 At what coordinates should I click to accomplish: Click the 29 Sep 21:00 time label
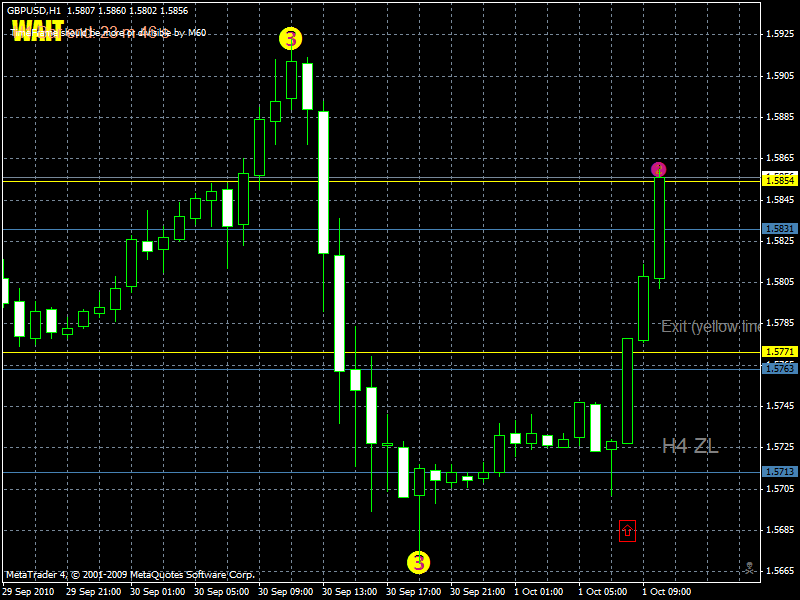93,592
